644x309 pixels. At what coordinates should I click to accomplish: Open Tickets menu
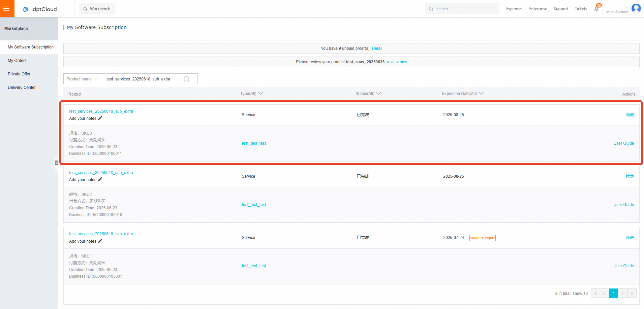point(581,9)
